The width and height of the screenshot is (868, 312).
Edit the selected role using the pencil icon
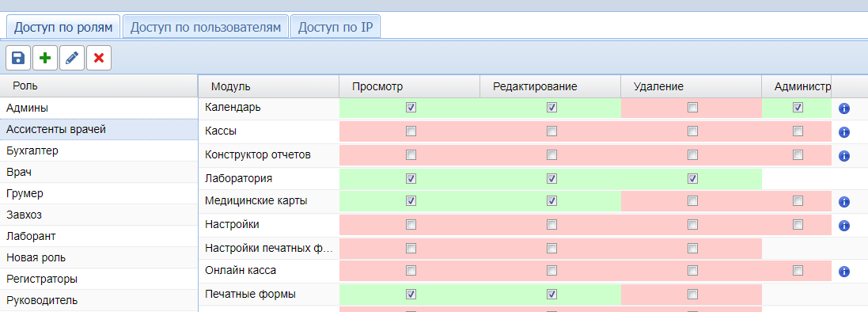[x=72, y=58]
